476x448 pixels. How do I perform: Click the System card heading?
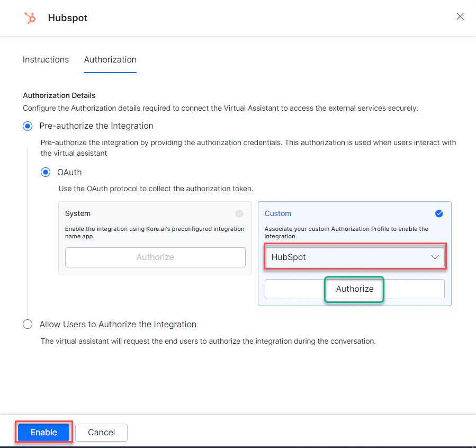(77, 213)
